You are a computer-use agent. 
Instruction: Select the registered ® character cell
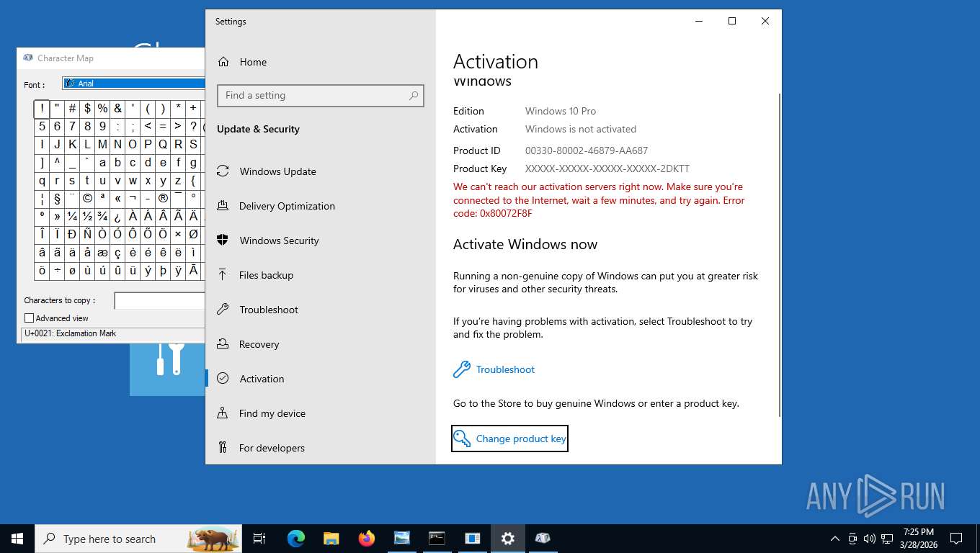coord(163,199)
